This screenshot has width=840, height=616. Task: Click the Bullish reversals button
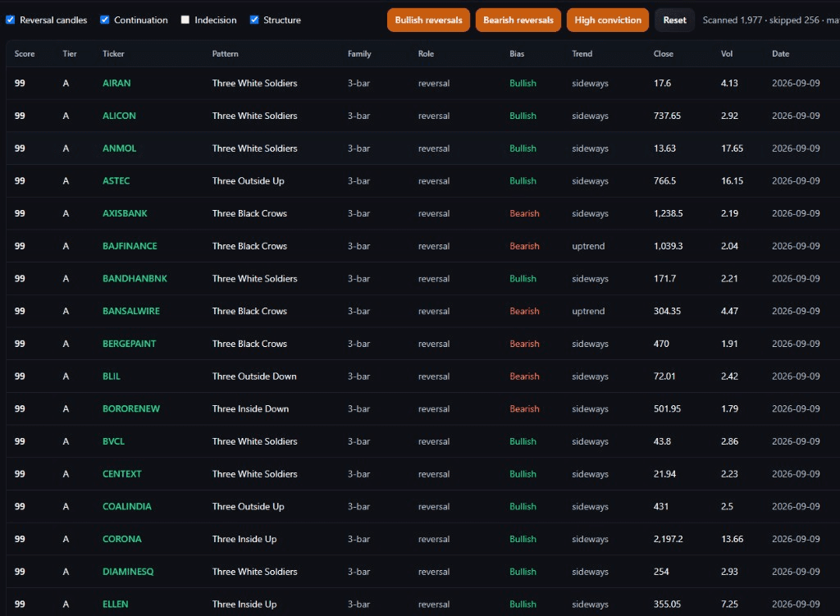coord(428,21)
